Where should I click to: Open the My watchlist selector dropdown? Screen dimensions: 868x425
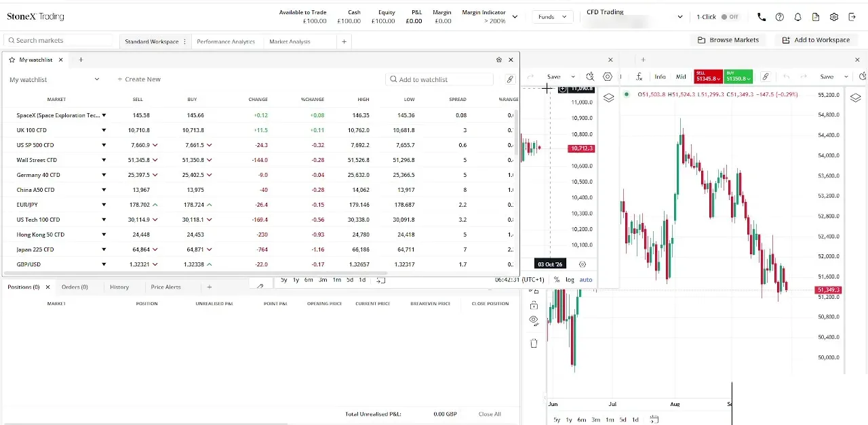tap(54, 79)
